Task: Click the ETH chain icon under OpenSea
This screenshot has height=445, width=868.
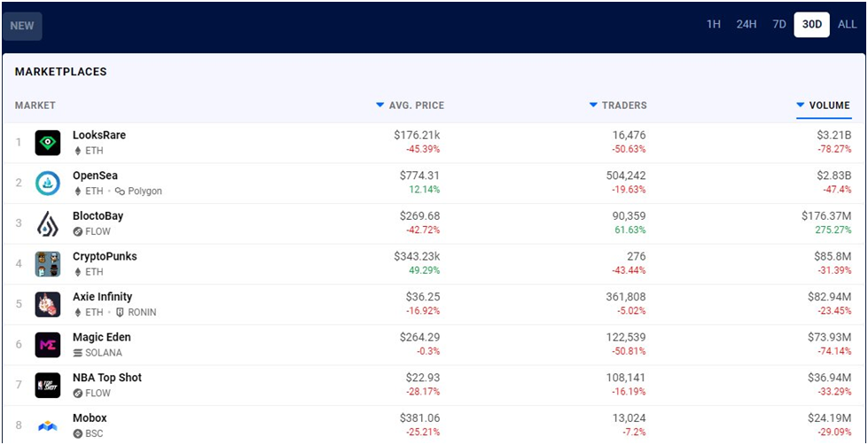Action: point(77,191)
